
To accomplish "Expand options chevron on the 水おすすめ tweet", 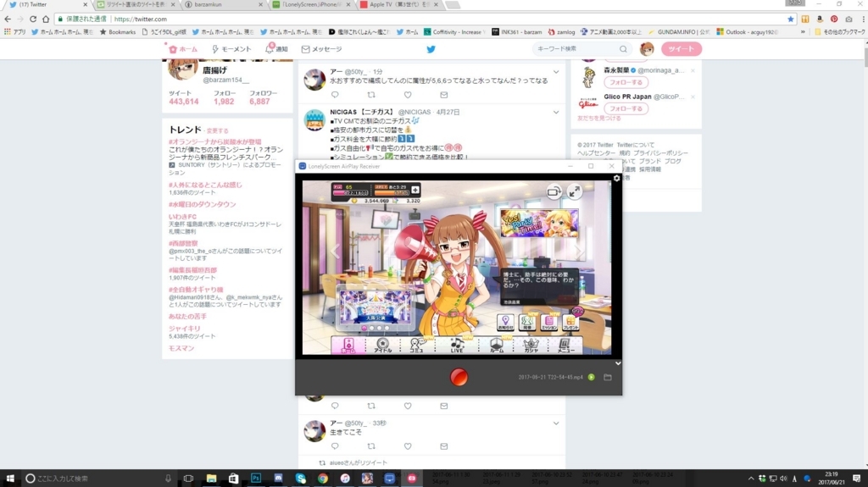I will click(x=556, y=72).
